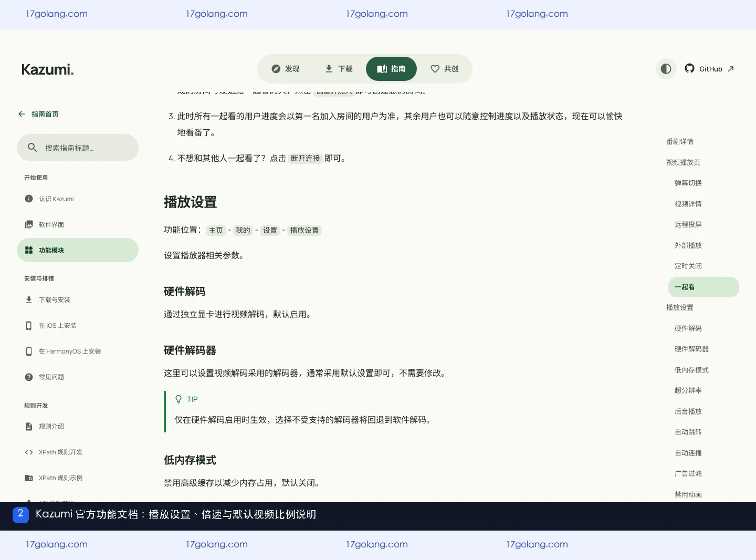The width and height of the screenshot is (756, 560).
Task: Jump to 远程投屏 in the outline
Action: point(688,224)
